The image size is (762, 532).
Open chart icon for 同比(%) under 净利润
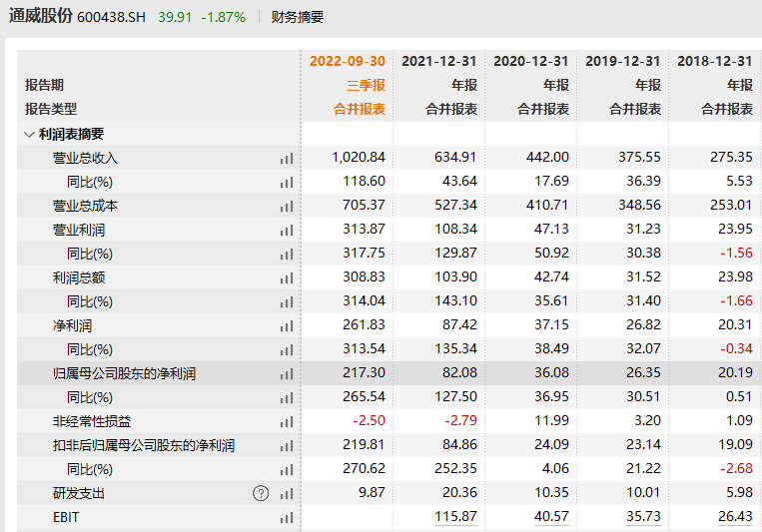coord(287,350)
